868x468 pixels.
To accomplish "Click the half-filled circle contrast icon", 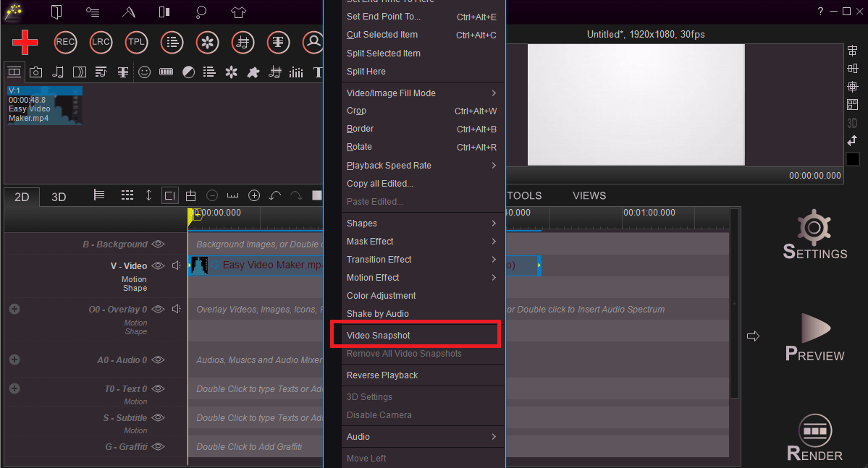I will click(x=188, y=72).
